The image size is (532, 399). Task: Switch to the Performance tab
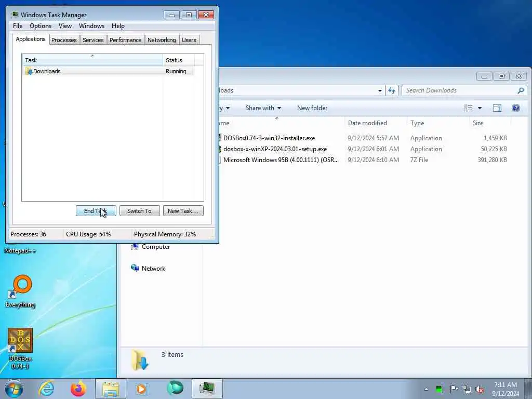coord(126,40)
